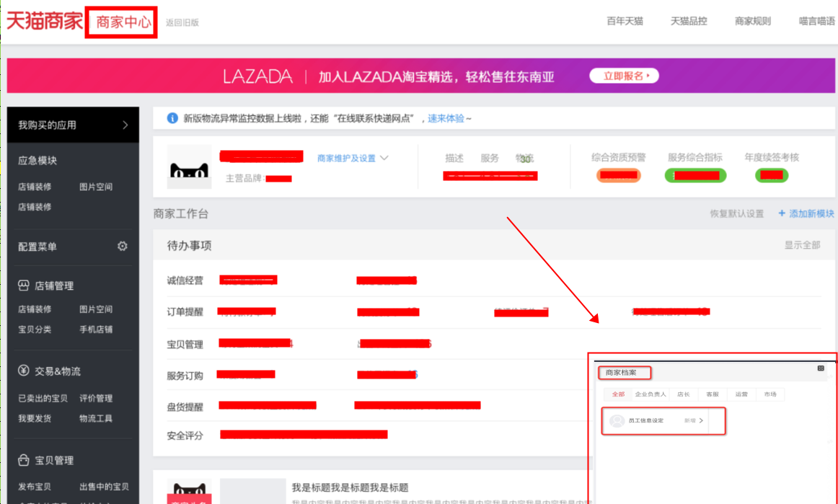This screenshot has width=838, height=504.
Task: Click the plus icon next to 添加新模块
Action: tap(782, 213)
